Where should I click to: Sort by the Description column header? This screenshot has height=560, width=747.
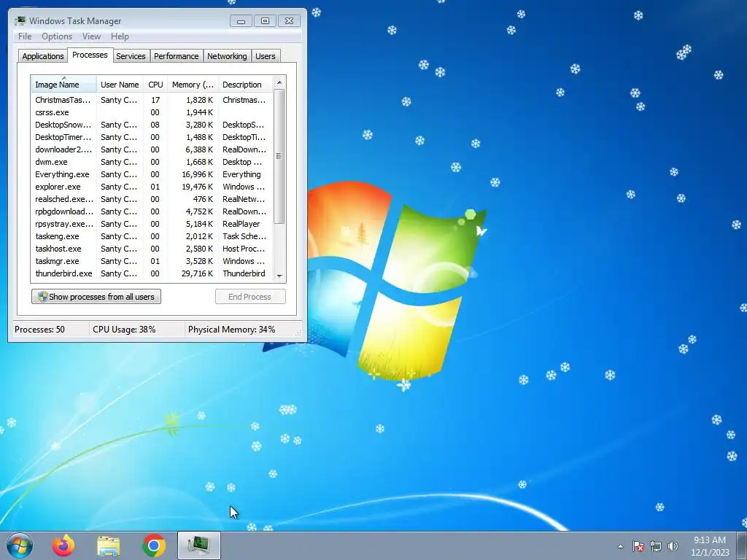tap(245, 85)
